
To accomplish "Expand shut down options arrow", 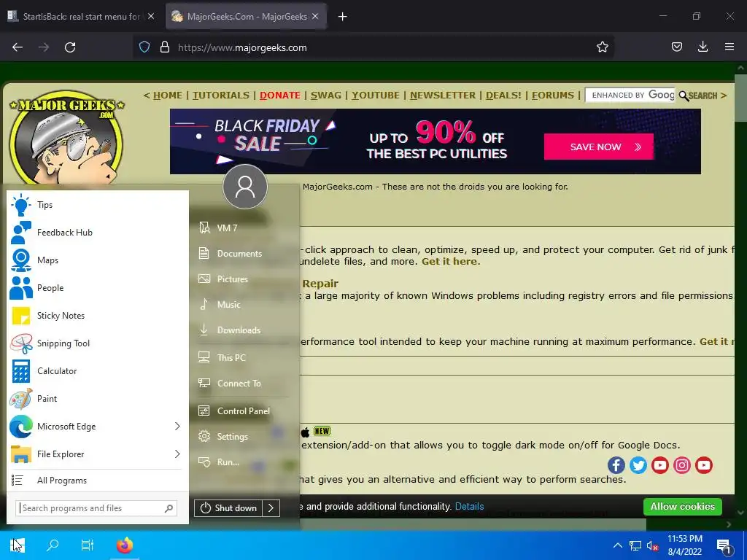I will (271, 508).
